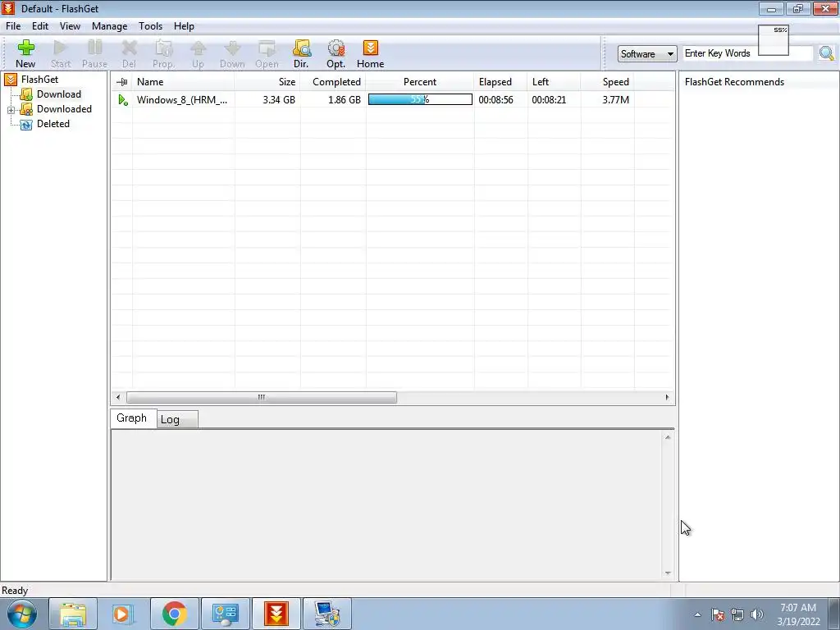Image resolution: width=840 pixels, height=630 pixels.
Task: Click the search magnifier icon
Action: pyautogui.click(x=827, y=53)
